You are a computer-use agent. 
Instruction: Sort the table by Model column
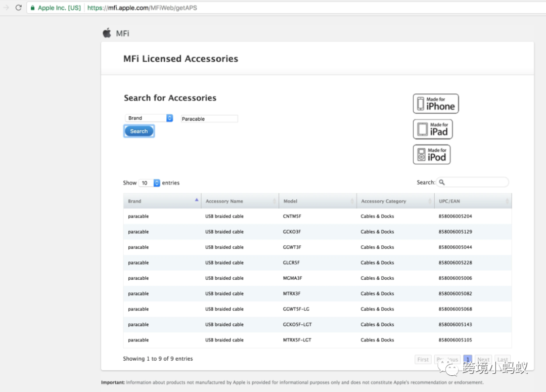[317, 201]
